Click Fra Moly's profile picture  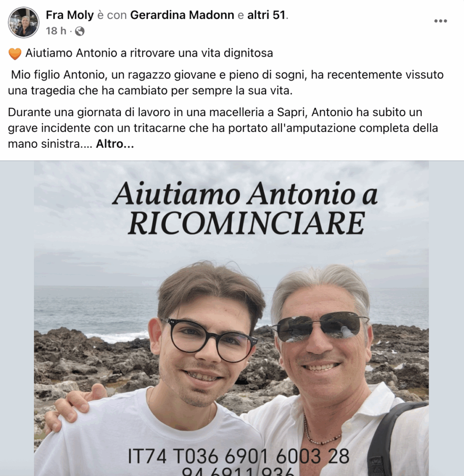pos(24,22)
